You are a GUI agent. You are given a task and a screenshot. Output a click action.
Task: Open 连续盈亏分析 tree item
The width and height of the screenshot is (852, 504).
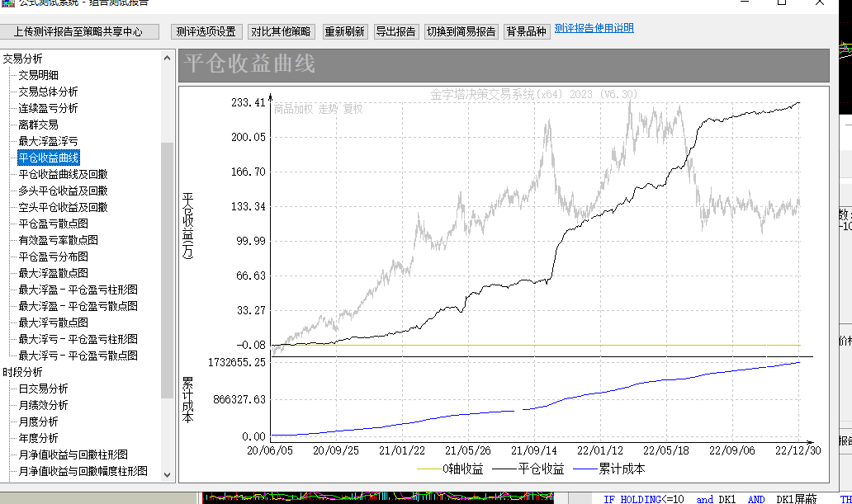point(49,108)
